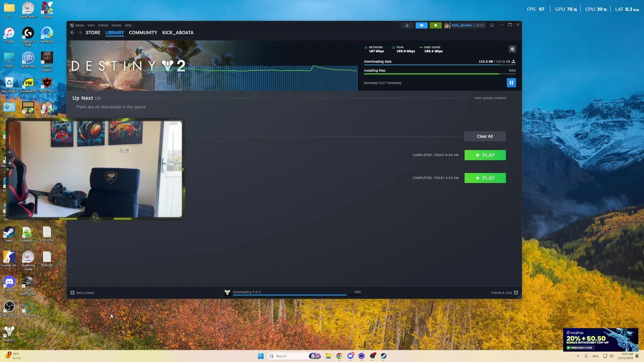Viewport: 644px width, 362px height.
Task: Open the KICK_ABOATA profile tab
Action: pyautogui.click(x=178, y=33)
